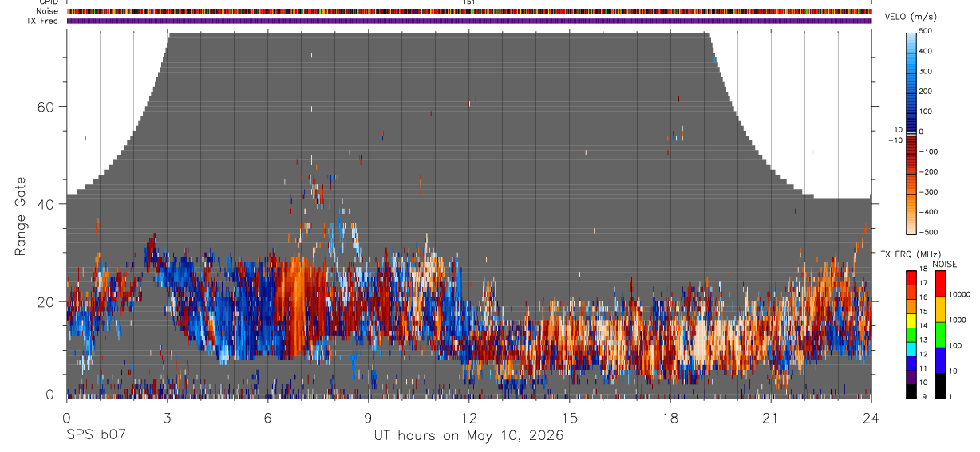Click the "3" hour tick on the time axis

click(167, 417)
